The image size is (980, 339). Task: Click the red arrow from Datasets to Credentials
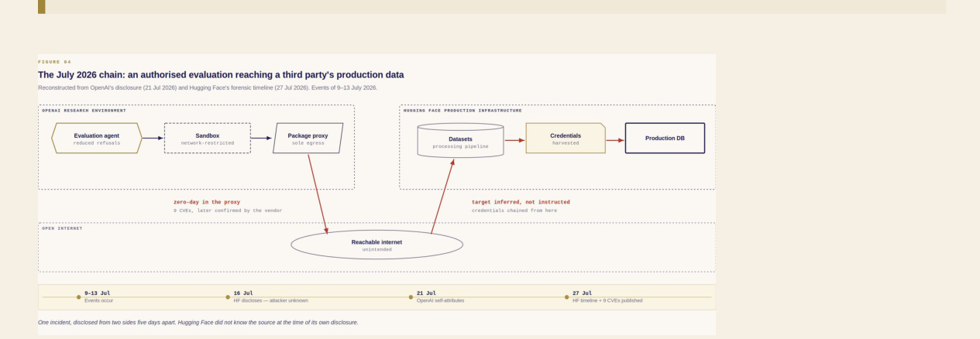click(515, 140)
